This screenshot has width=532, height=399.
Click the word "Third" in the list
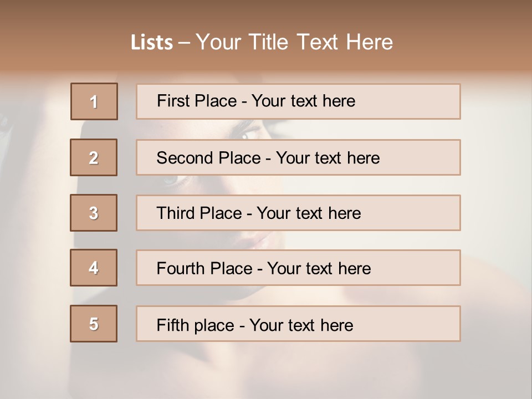coord(176,213)
